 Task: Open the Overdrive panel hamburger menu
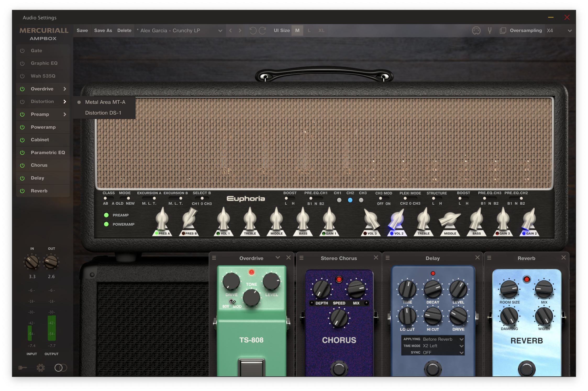click(214, 258)
